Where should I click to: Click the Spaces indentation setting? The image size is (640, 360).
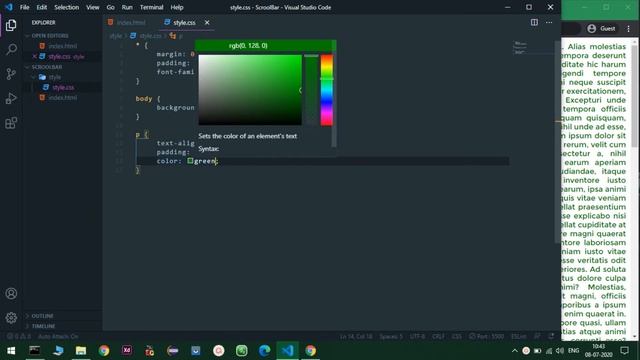click(x=391, y=336)
